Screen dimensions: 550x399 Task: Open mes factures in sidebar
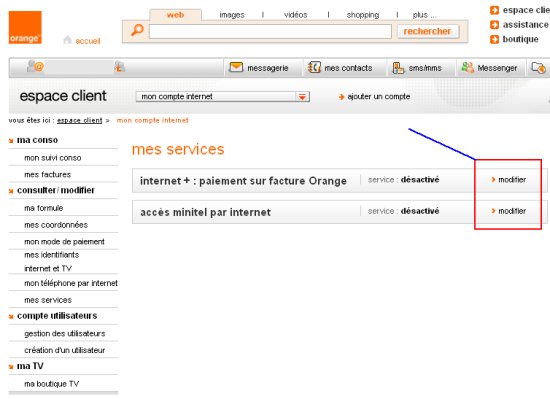click(x=47, y=174)
